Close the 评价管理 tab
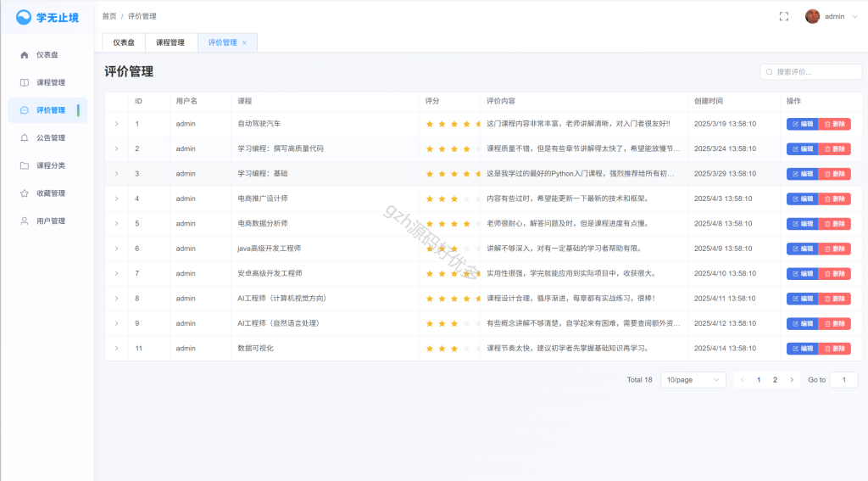868x481 pixels. 244,42
